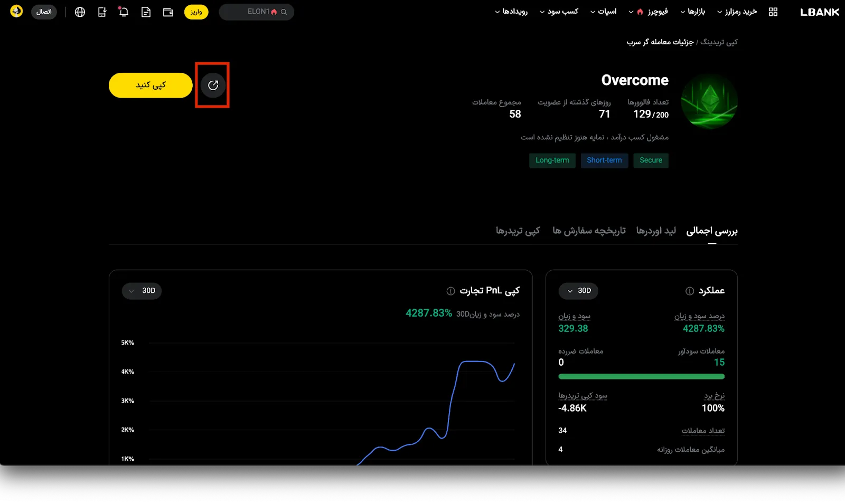845x504 pixels.
Task: Open the language globe icon
Action: [80, 12]
